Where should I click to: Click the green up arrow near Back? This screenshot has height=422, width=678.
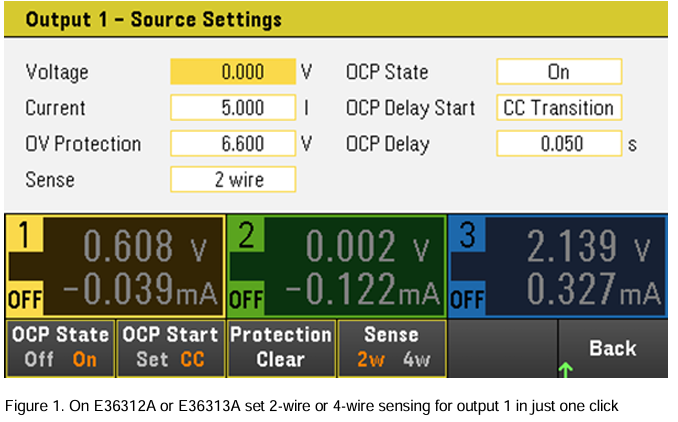[566, 370]
